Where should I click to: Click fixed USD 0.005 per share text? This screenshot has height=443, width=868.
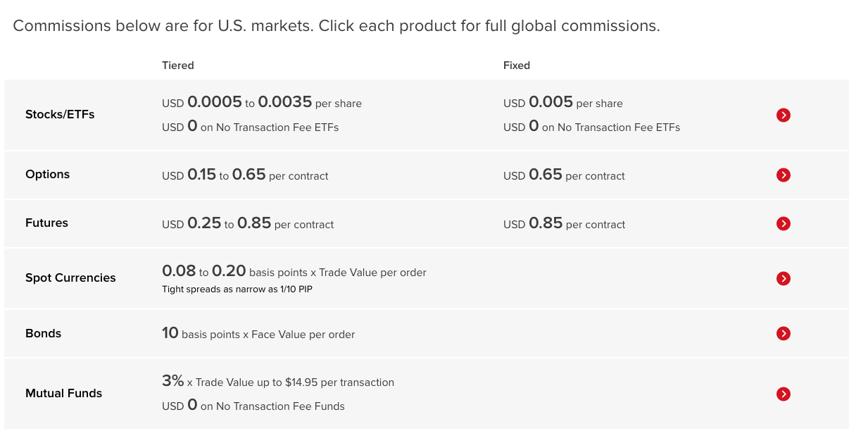[x=562, y=103]
